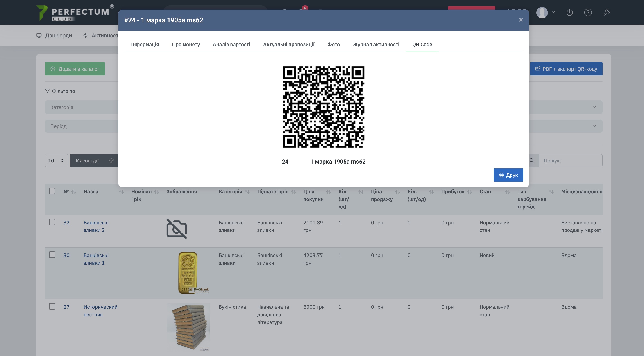Screen dimensions: 644x356
Task: Click PDF + експорт QR-коду button
Action: (566, 69)
